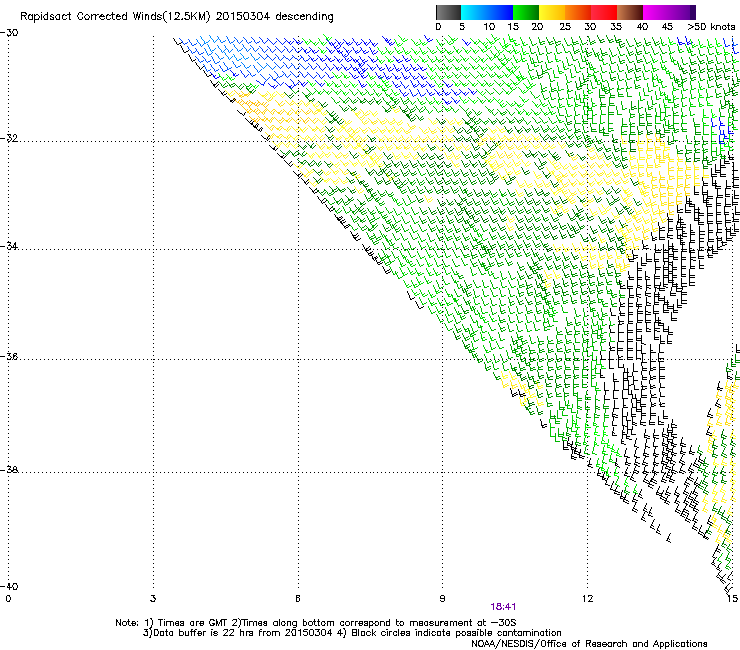Viewport: 740px width, 650px height.
Task: Click the '0' longitude axis label
Action: point(8,599)
